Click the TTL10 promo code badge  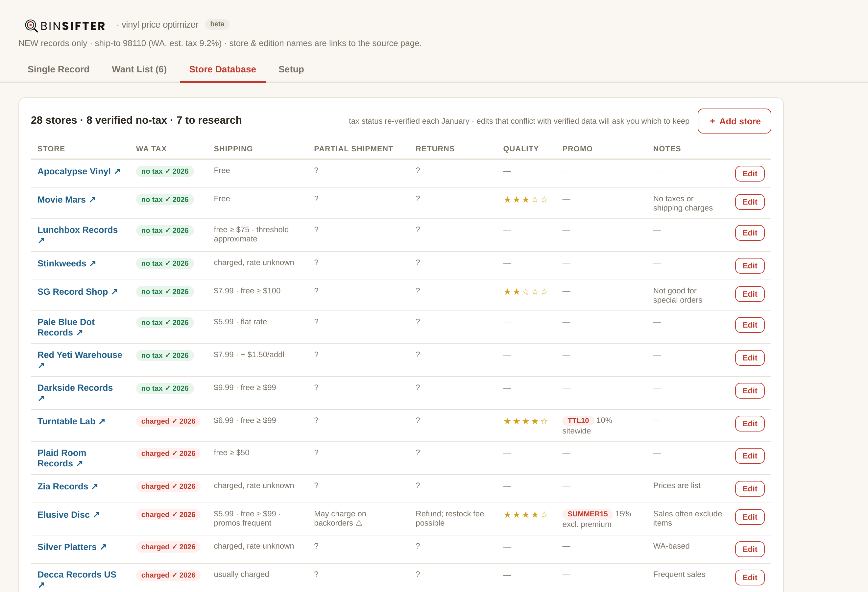tap(578, 421)
